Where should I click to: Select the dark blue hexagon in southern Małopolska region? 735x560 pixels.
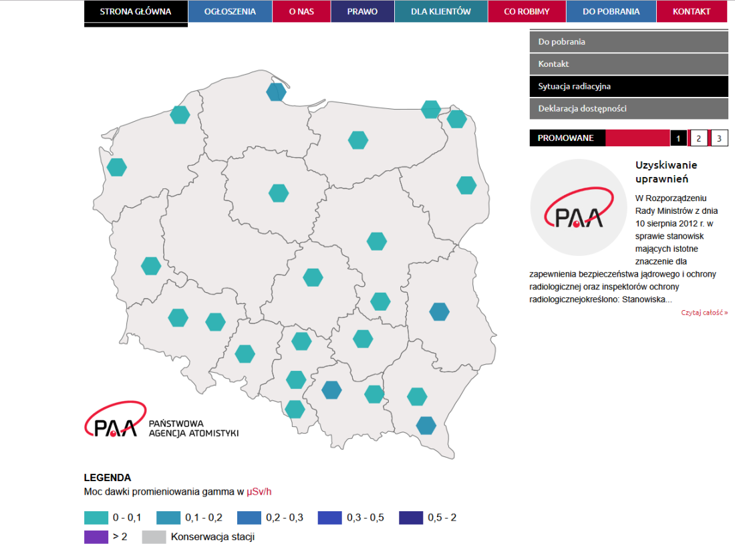(331, 390)
